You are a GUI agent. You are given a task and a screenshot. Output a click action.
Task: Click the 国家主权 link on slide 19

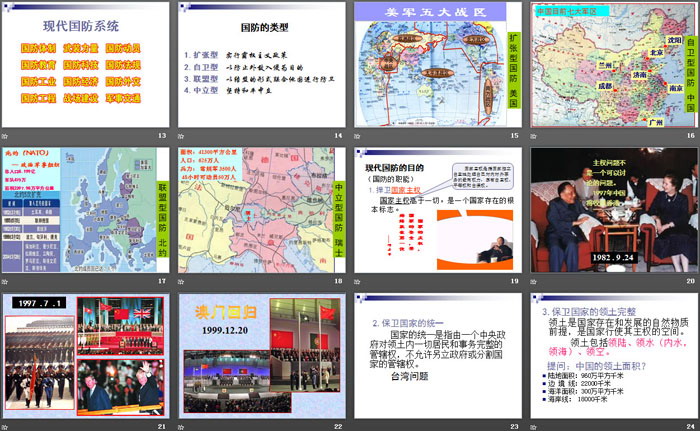tap(407, 188)
